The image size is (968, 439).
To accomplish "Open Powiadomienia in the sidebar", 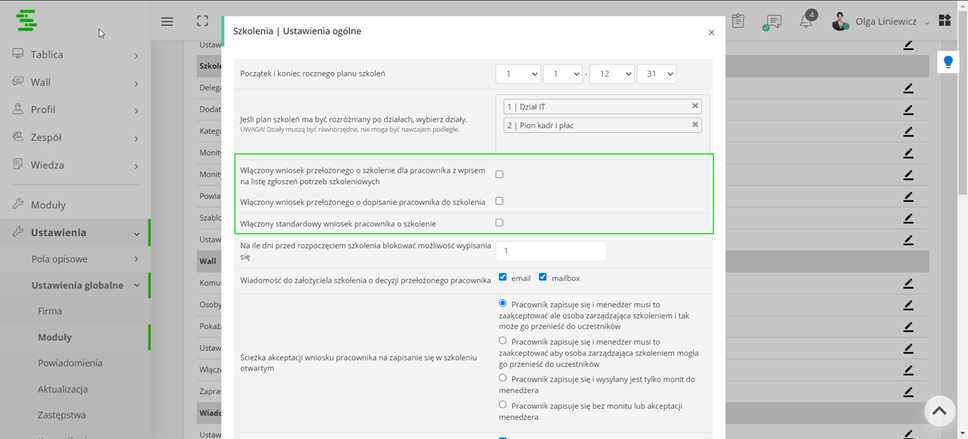I will (x=70, y=363).
